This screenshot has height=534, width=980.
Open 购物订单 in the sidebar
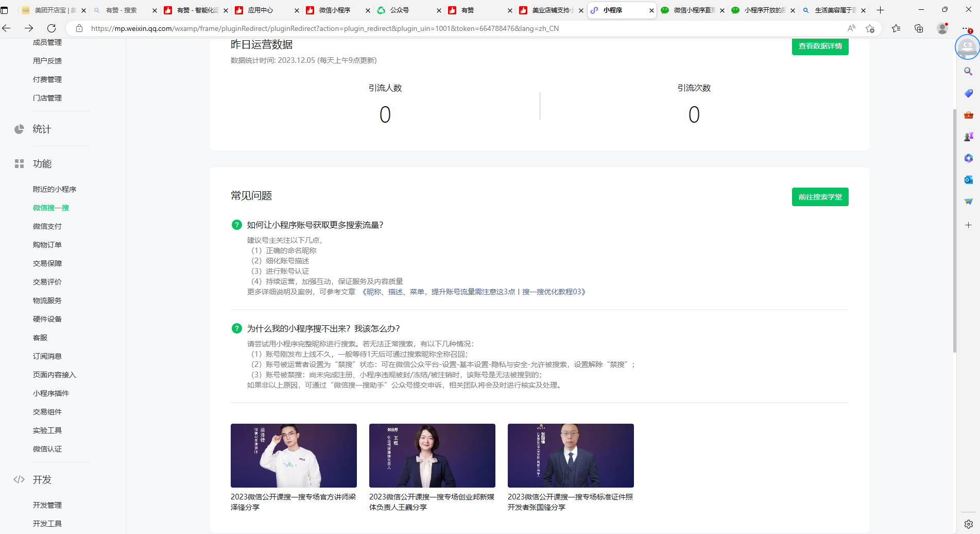[47, 245]
